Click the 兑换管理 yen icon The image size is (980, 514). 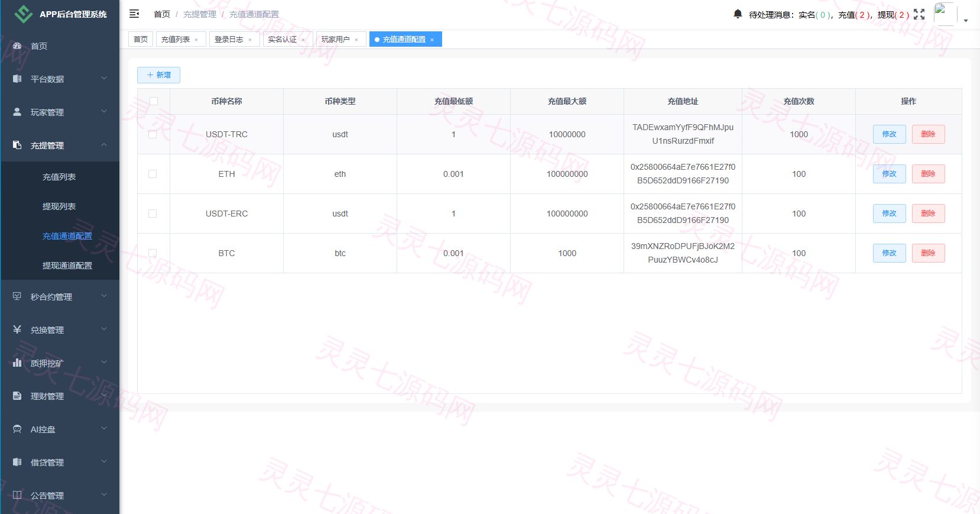pyautogui.click(x=17, y=329)
